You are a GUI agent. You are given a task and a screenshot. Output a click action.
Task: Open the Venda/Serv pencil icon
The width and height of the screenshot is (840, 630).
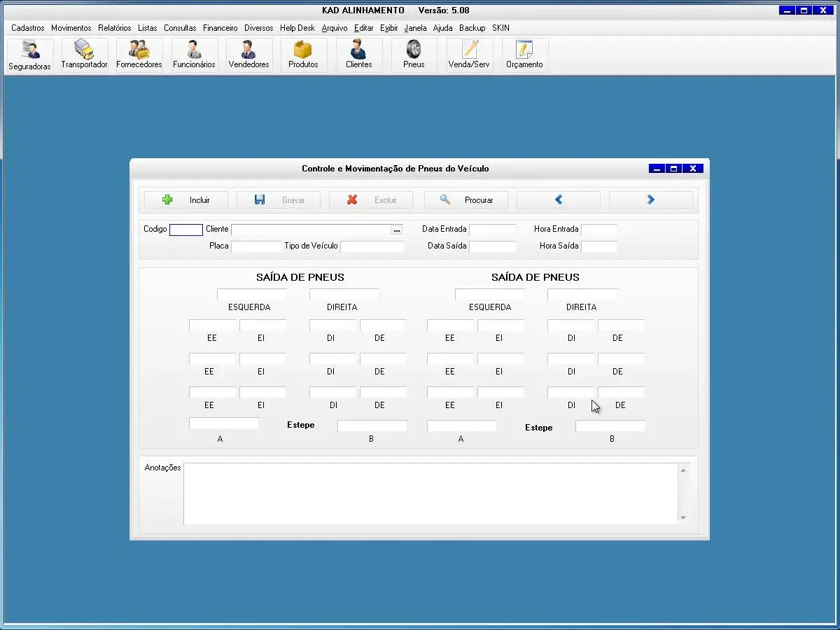(469, 55)
